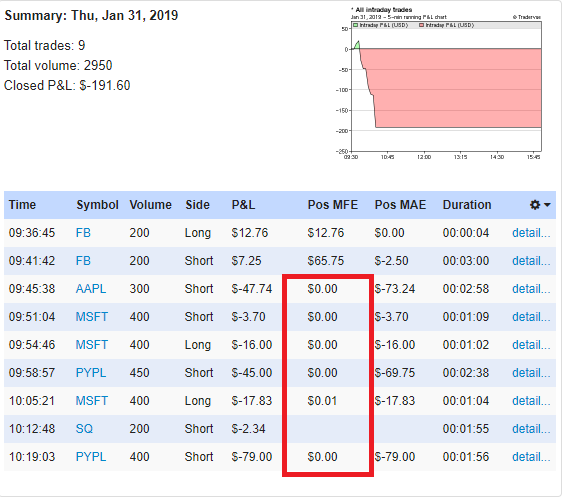This screenshot has width=563, height=501.
Task: Open detail link for 09:51:04 MSFT trade
Action: click(531, 317)
